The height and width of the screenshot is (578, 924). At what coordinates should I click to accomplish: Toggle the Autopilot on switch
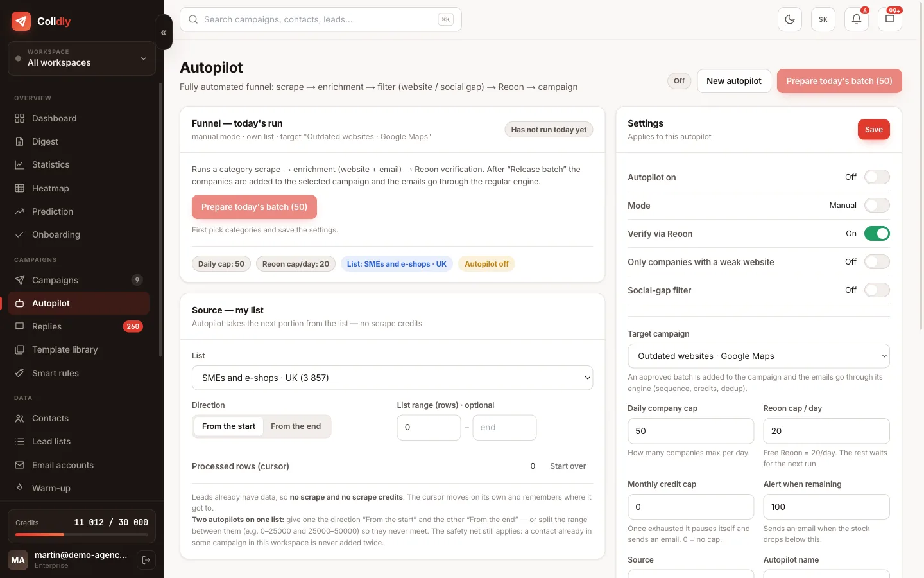[x=877, y=177]
